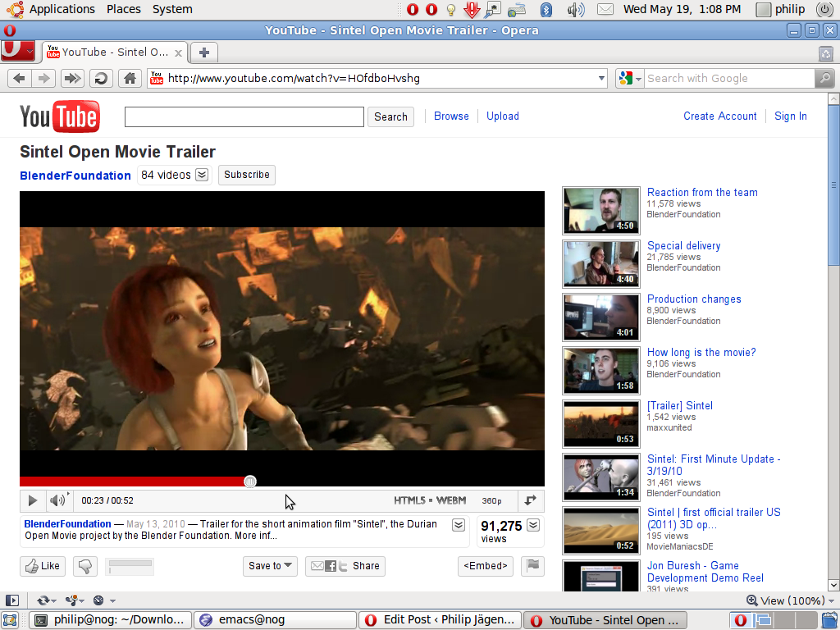Image resolution: width=840 pixels, height=630 pixels.
Task: Open the View 100% zoom dropdown
Action: pos(791,600)
